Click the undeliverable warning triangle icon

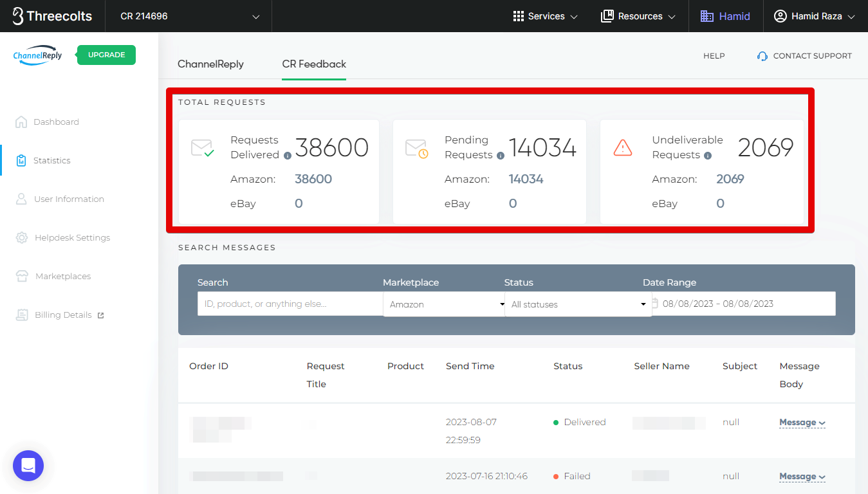pyautogui.click(x=623, y=148)
